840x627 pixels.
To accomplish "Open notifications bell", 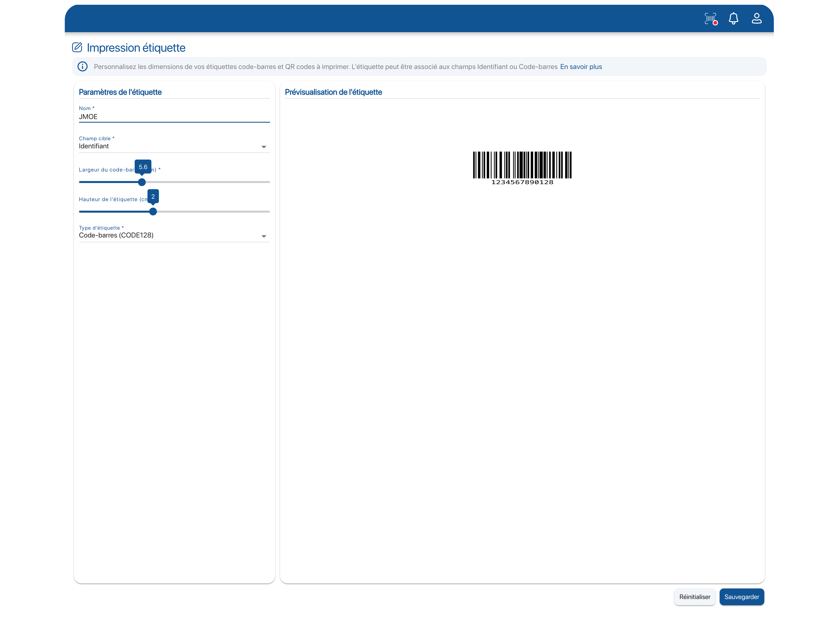I will coord(733,19).
